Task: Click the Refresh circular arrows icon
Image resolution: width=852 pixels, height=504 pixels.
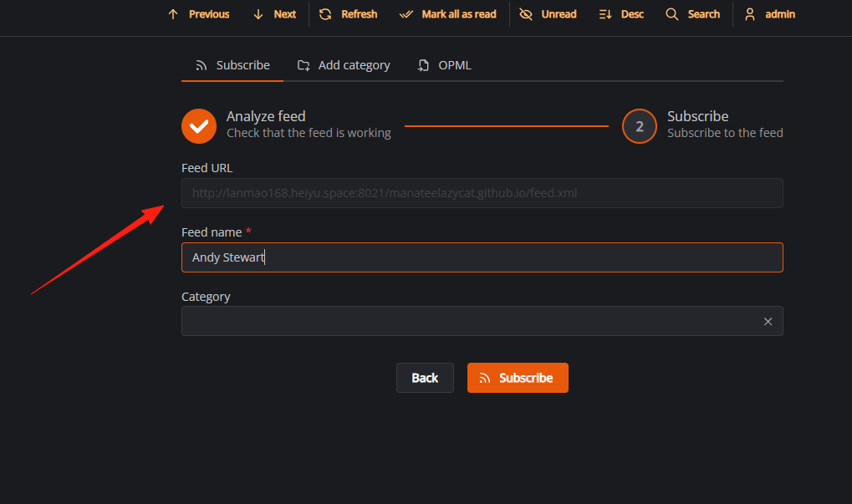Action: [325, 14]
